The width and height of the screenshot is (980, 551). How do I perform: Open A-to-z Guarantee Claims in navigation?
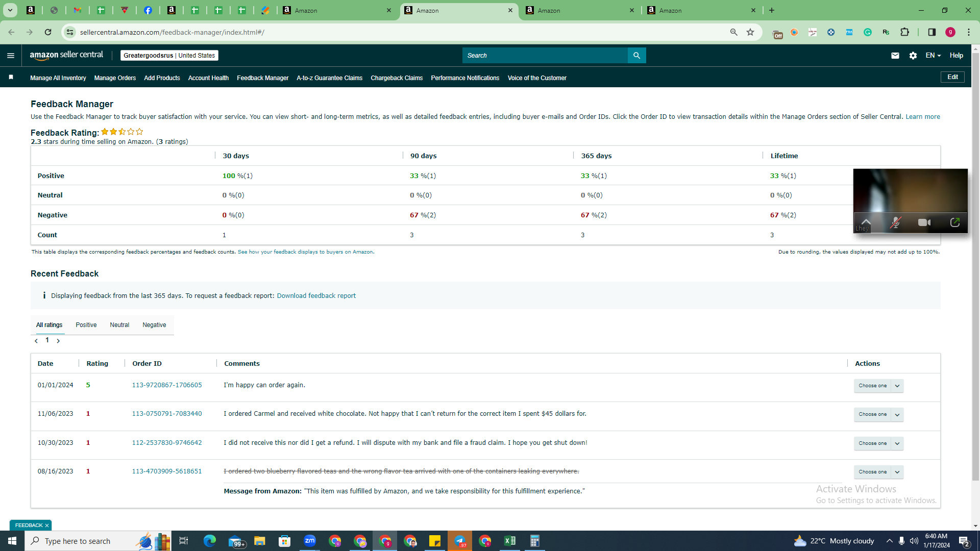[x=330, y=78]
